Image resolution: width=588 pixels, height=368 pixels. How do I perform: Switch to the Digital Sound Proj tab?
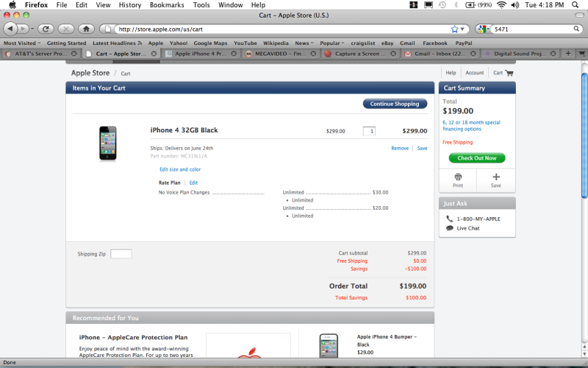(520, 54)
